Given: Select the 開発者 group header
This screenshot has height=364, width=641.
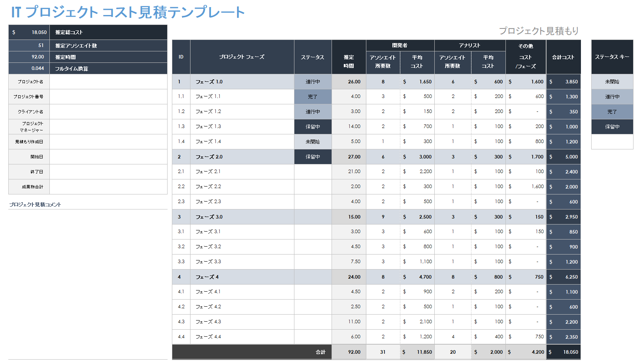Looking at the screenshot, I should (400, 45).
